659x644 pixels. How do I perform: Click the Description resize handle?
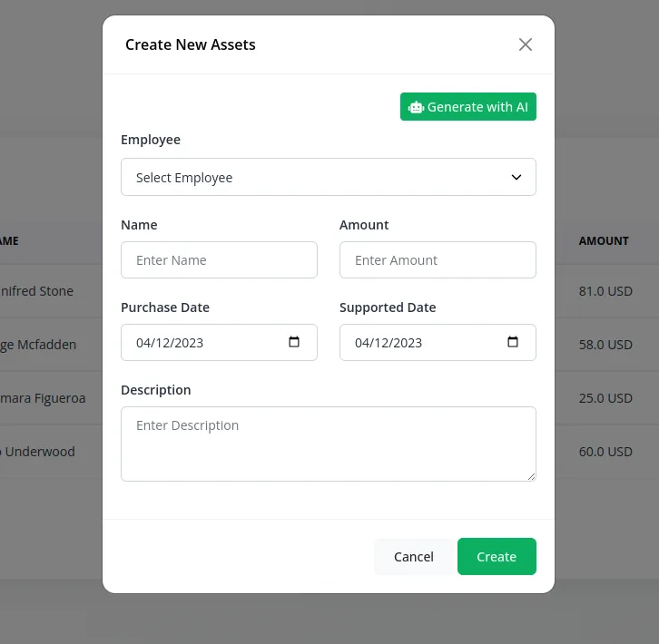point(532,477)
